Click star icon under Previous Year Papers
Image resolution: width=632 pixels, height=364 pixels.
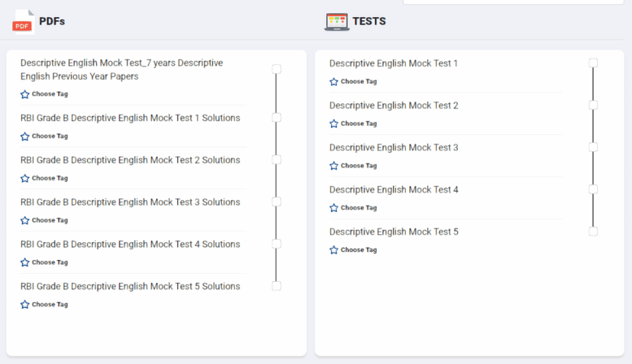click(25, 94)
